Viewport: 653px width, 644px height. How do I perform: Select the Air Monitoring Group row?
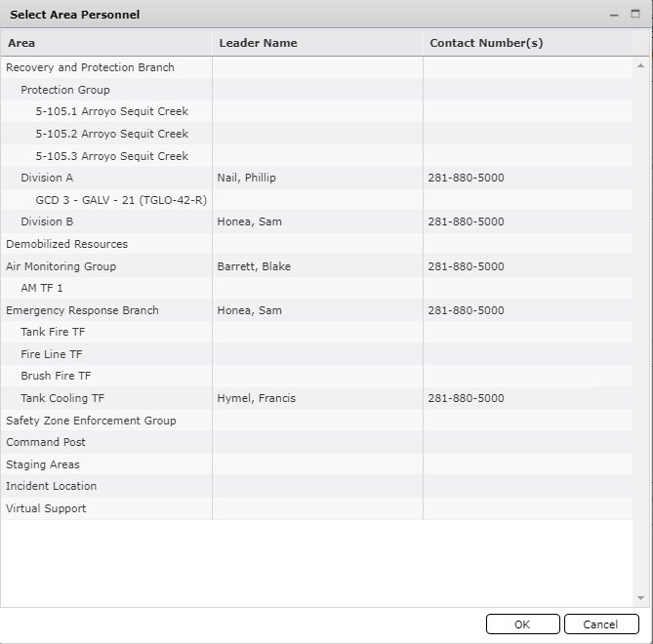(61, 266)
